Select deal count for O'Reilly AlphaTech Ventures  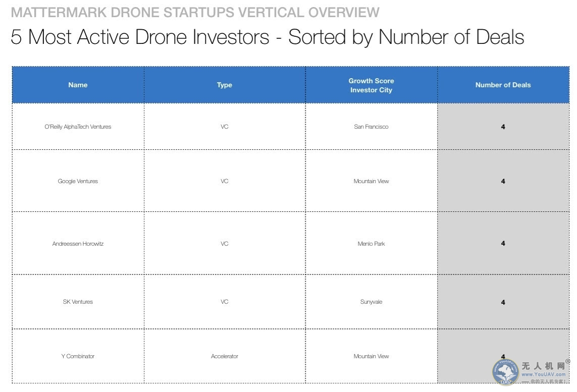503,127
